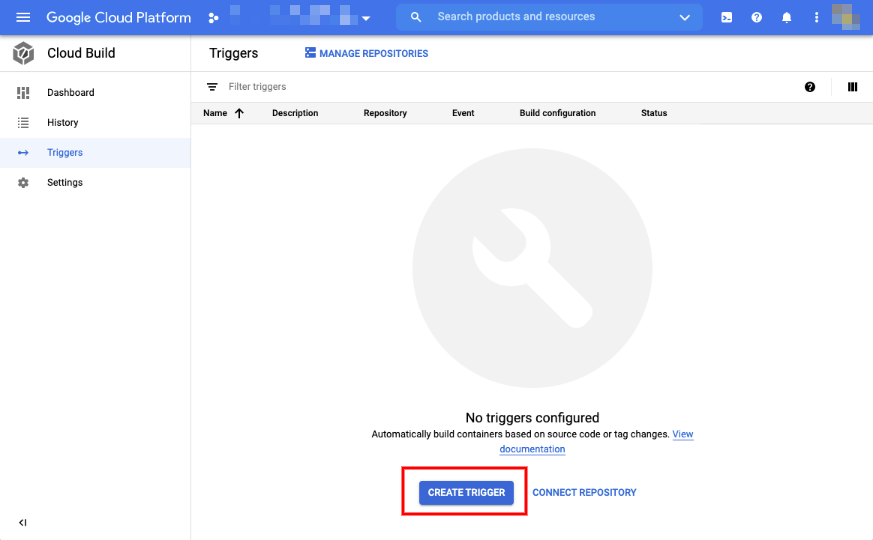Image resolution: width=873 pixels, height=540 pixels.
Task: Open the table help question mark icon
Action: [x=810, y=87]
